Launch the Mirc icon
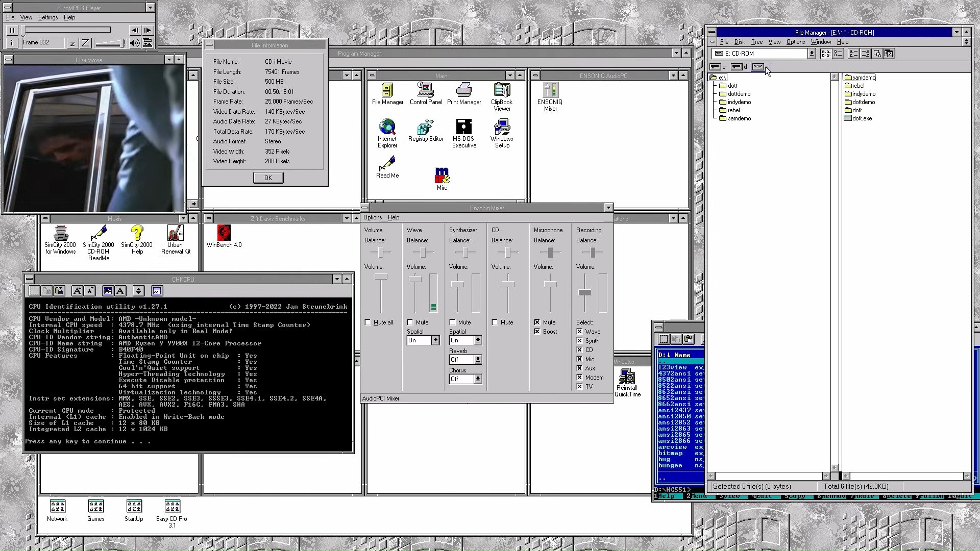980x551 pixels. point(442,176)
